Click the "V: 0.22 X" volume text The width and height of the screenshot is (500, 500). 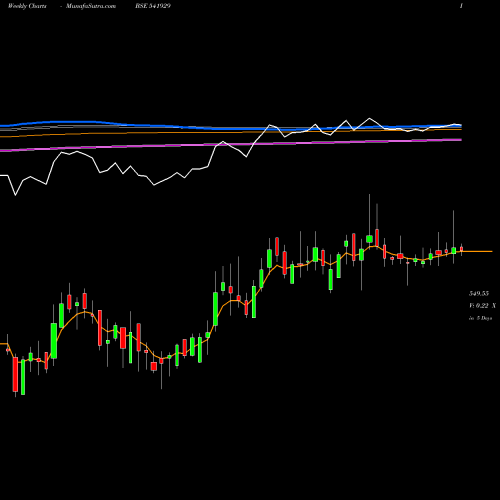tap(482, 305)
